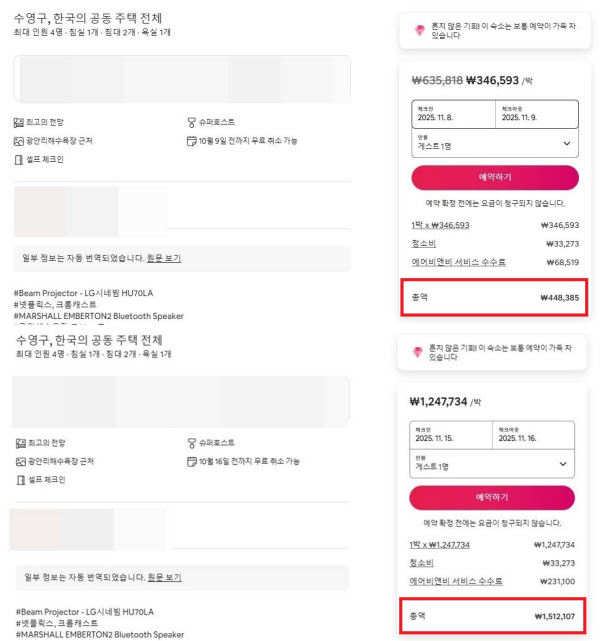Click the 셀프 체크인 door icon in the ₩1,247,734 listing
Viewport: 600px width, 641px height.
[19, 480]
